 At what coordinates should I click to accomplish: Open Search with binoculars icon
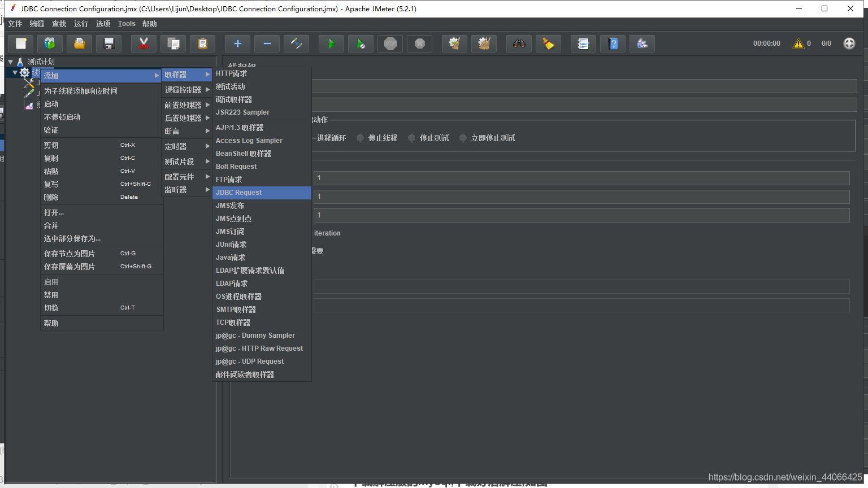tap(519, 43)
